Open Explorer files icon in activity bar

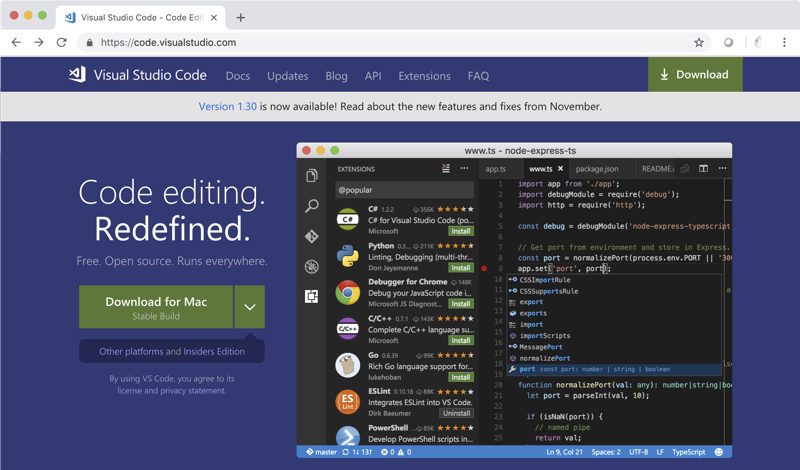(x=312, y=176)
